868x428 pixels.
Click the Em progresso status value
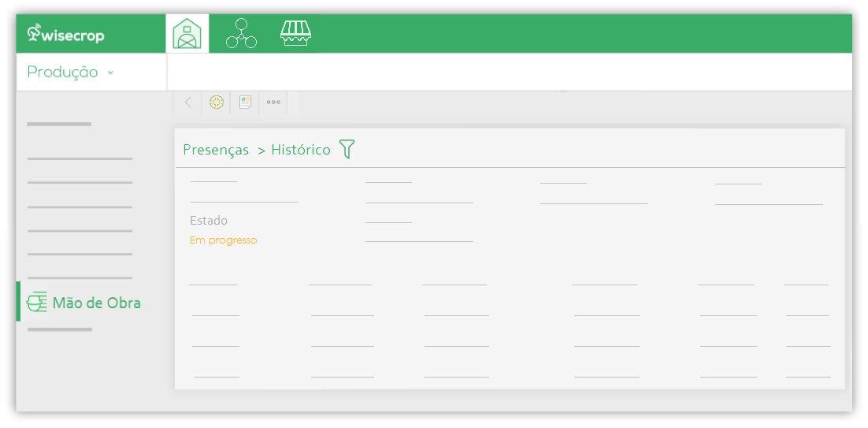click(x=223, y=240)
